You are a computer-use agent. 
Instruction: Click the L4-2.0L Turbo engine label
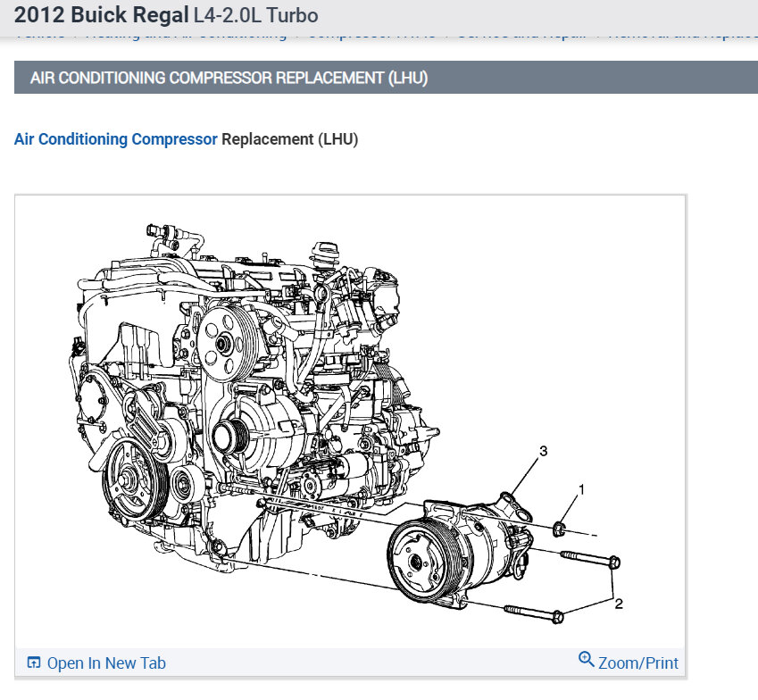coord(255,15)
